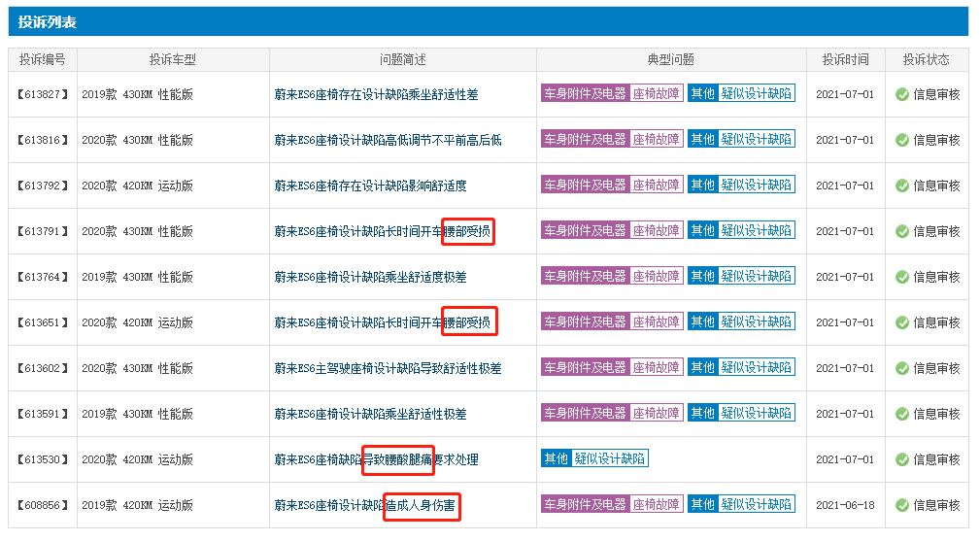Click 信息审核 status in row 613602
The height and width of the screenshot is (541, 980).
[936, 368]
